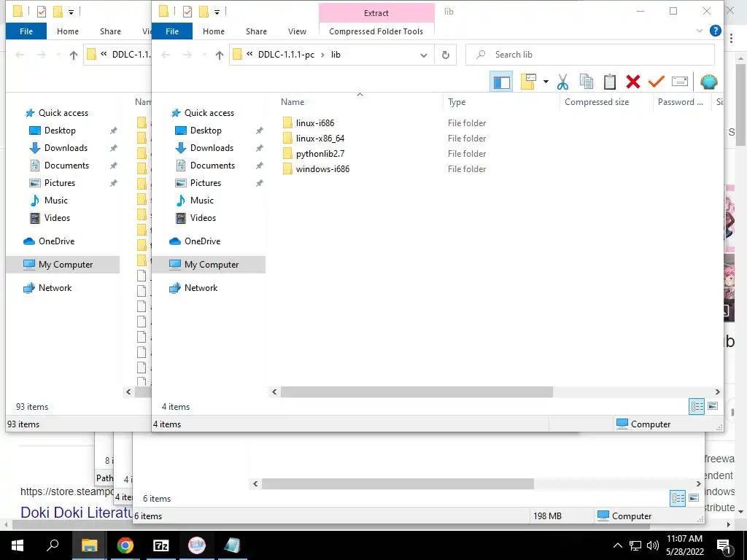Open Classic Shell settings shell icon
This screenshot has height=560, width=747.
pos(709,82)
